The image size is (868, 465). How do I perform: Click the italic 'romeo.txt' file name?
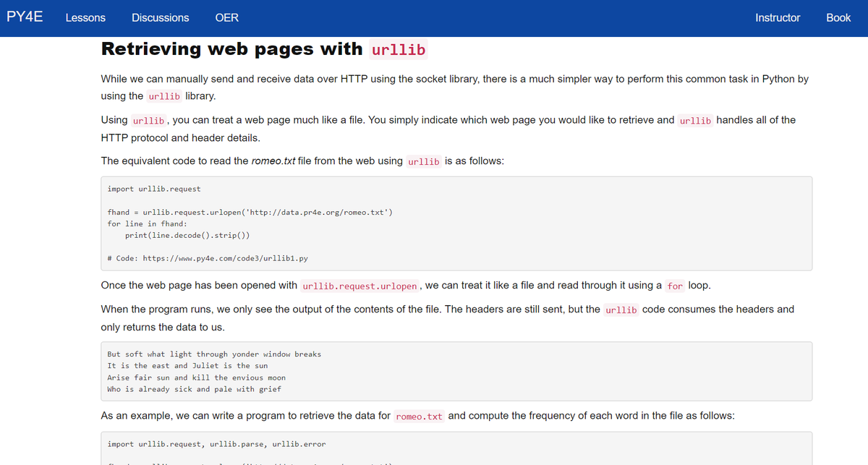[273, 161]
